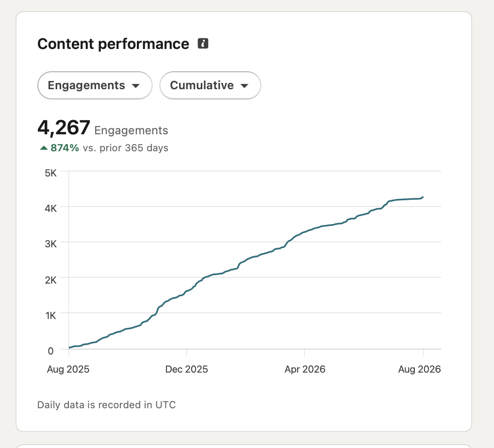Select the 4,267 engagements total

tap(64, 128)
